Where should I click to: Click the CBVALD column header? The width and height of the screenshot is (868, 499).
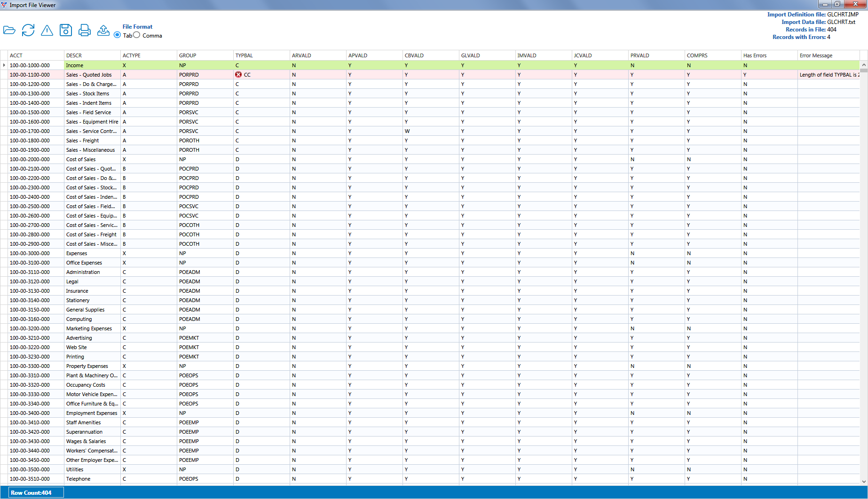click(x=431, y=55)
